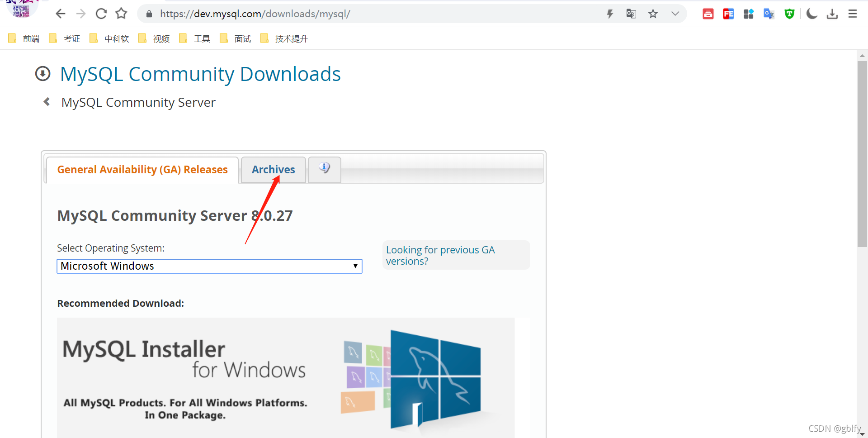Open the 考证 bookmark folder
The width and height of the screenshot is (868, 438).
(x=65, y=38)
